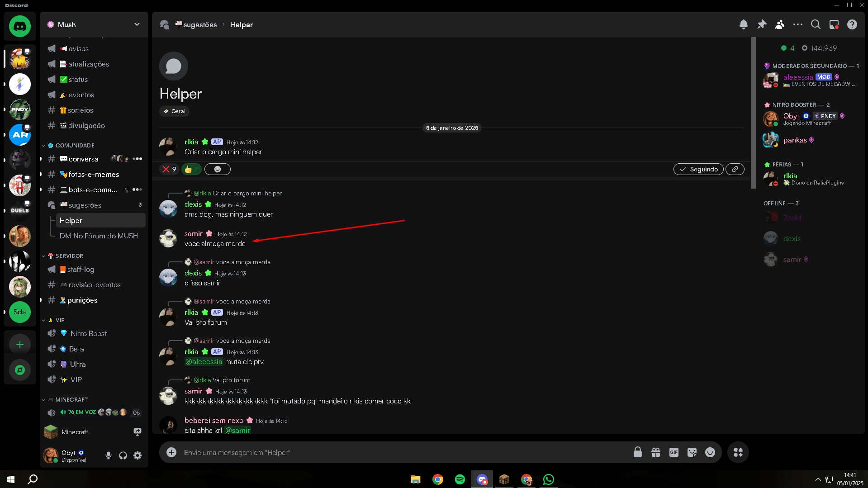Open WhatsApp from the taskbar
This screenshot has width=868, height=488.
549,479
